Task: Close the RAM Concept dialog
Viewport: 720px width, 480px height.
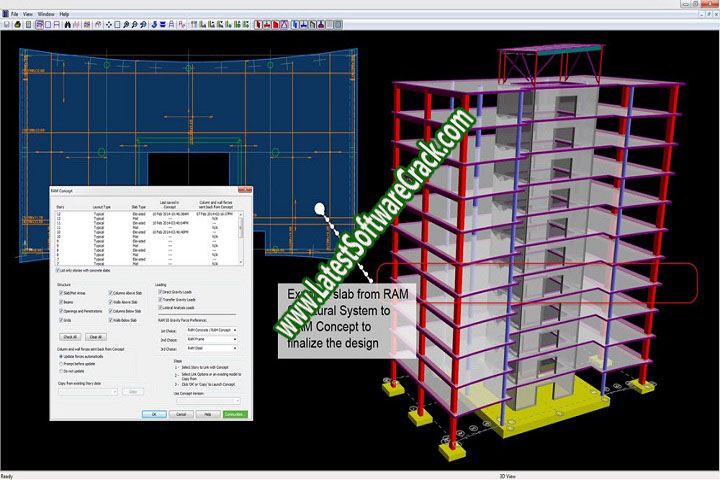Action: pos(245,189)
